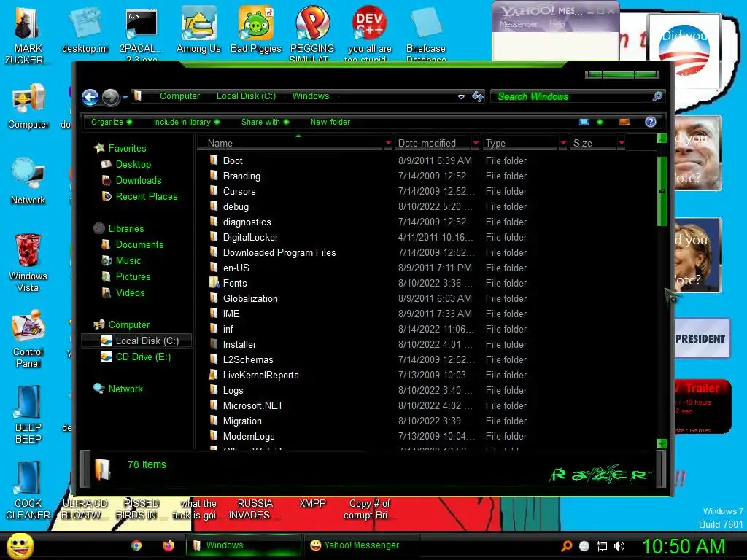This screenshot has width=747, height=560.
Task: Select Local Disk (C:) breadcrumb
Action: click(246, 96)
